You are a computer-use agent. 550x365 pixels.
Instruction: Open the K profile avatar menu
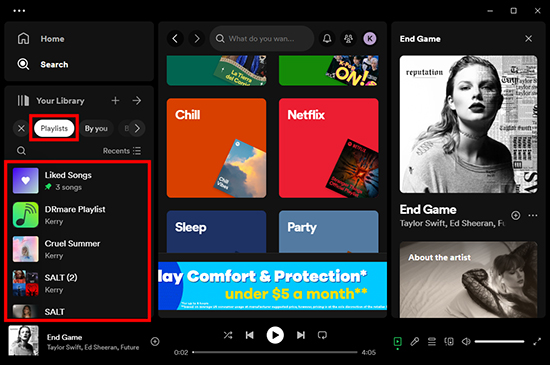tap(370, 39)
